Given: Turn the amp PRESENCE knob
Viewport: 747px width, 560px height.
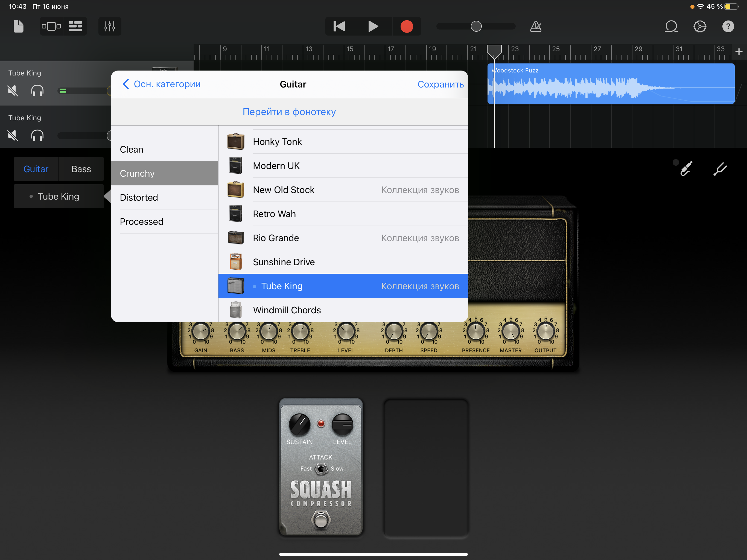Looking at the screenshot, I should 475,331.
